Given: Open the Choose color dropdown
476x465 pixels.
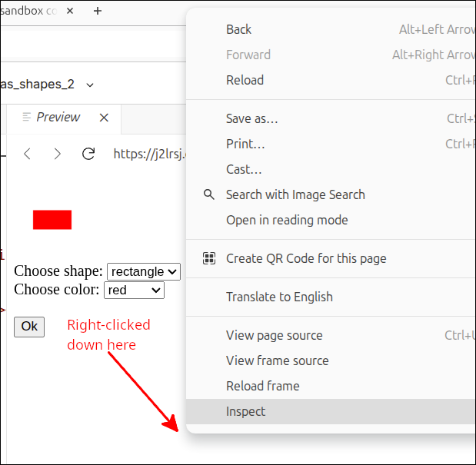Looking at the screenshot, I should (x=135, y=290).
